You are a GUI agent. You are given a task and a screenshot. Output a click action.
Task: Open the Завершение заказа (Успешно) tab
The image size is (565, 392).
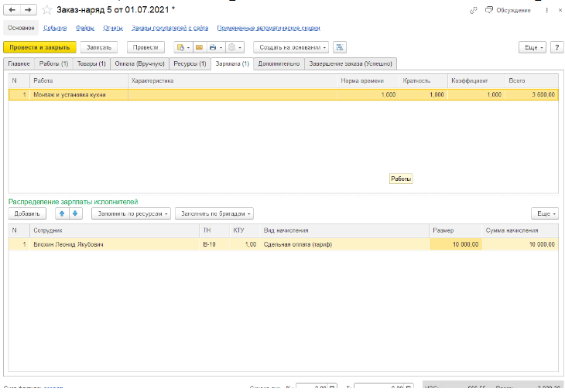pos(351,63)
